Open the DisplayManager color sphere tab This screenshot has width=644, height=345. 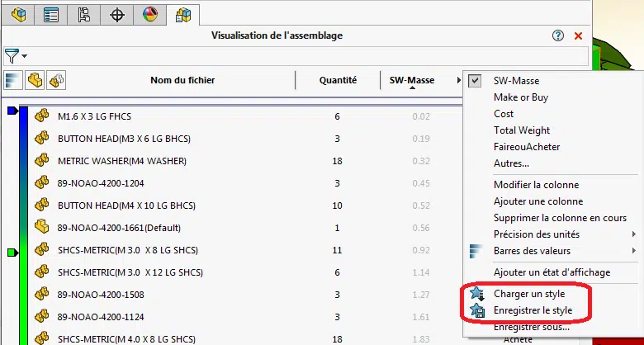click(x=150, y=15)
